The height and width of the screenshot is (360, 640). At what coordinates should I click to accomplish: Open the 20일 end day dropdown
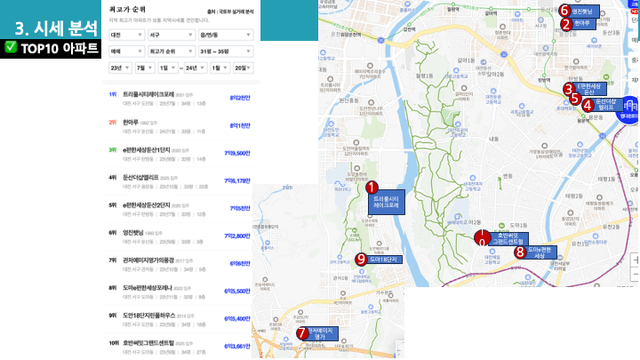click(243, 68)
